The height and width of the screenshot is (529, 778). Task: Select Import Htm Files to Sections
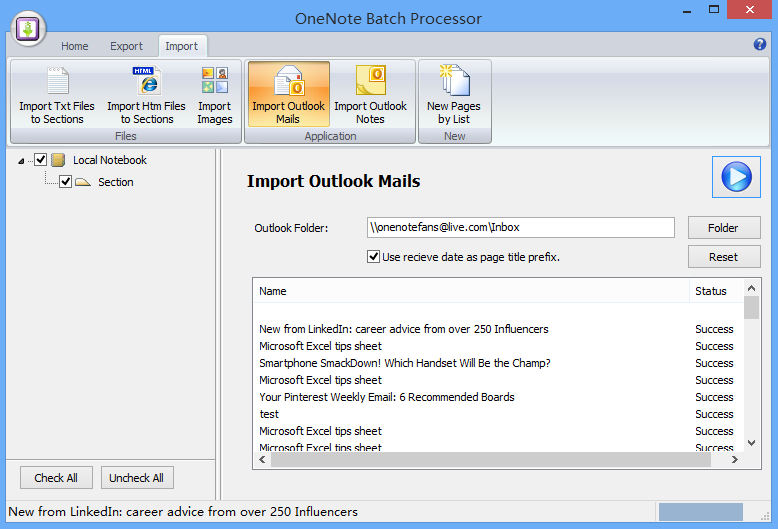[146, 96]
